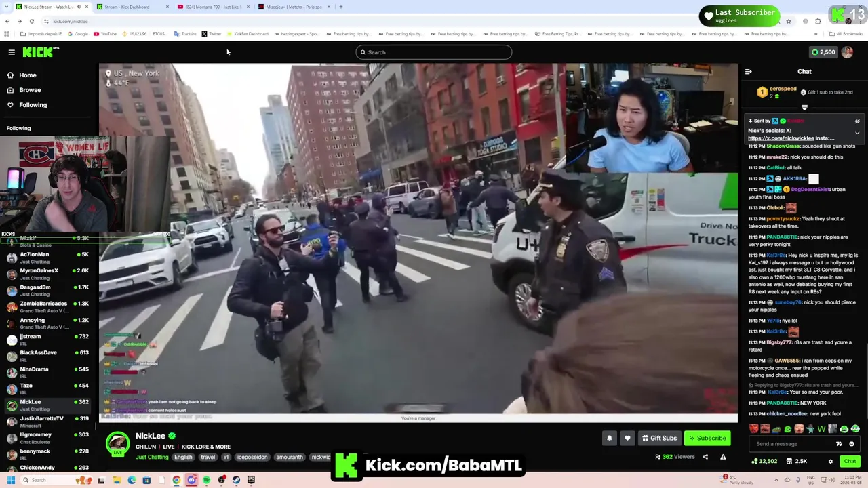Open user profile avatar menu
This screenshot has width=868, height=488.
point(847,52)
